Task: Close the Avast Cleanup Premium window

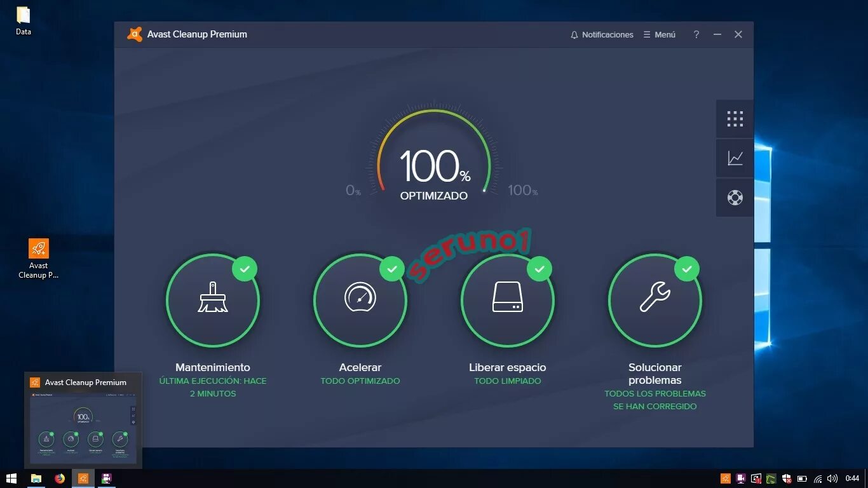Action: tap(738, 35)
